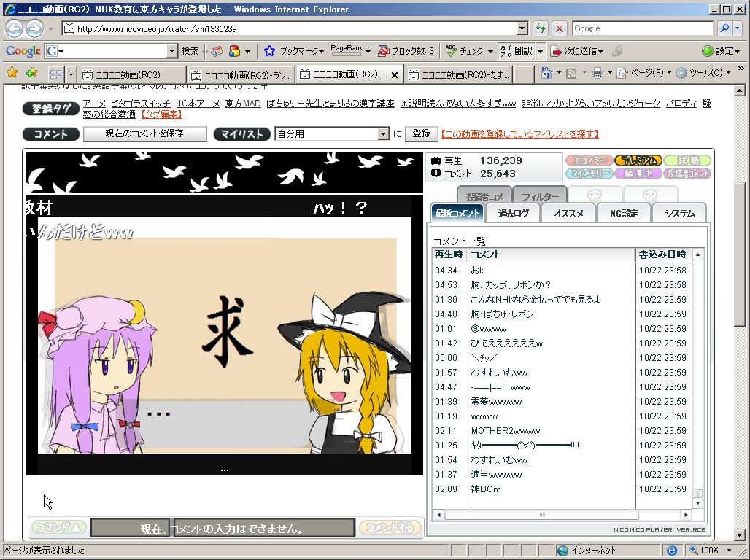Screen dimensions: 750x560
Task: Click the コマンド button below video
Action: [x=59, y=527]
